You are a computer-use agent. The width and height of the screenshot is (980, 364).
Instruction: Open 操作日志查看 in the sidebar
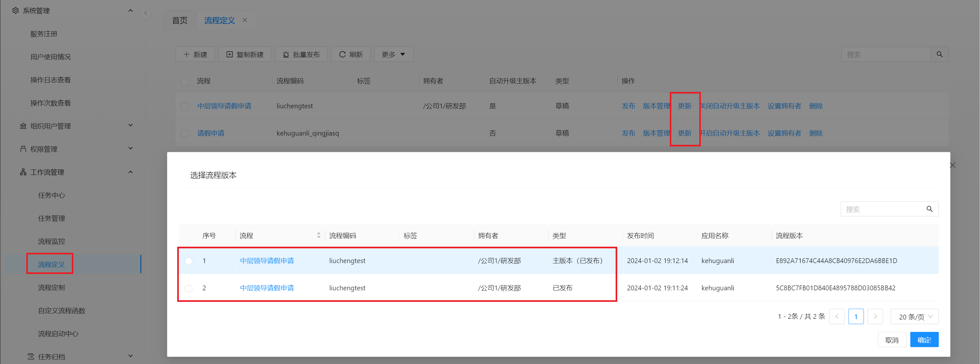tap(51, 80)
